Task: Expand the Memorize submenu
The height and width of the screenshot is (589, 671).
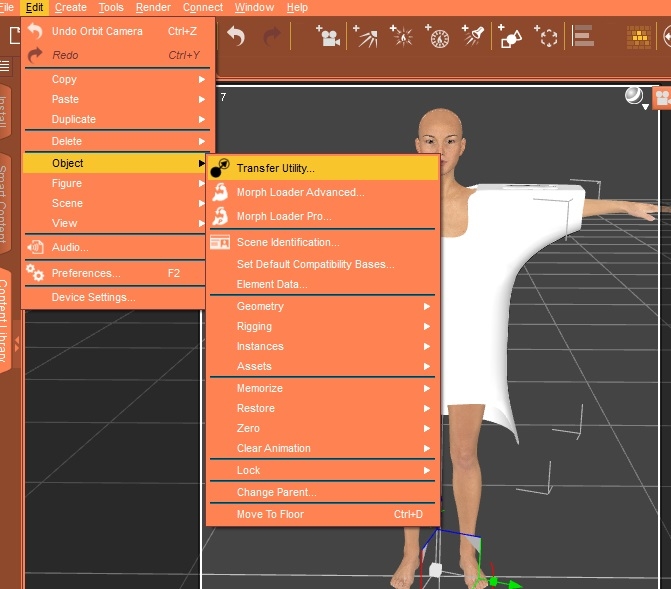Action: point(321,388)
